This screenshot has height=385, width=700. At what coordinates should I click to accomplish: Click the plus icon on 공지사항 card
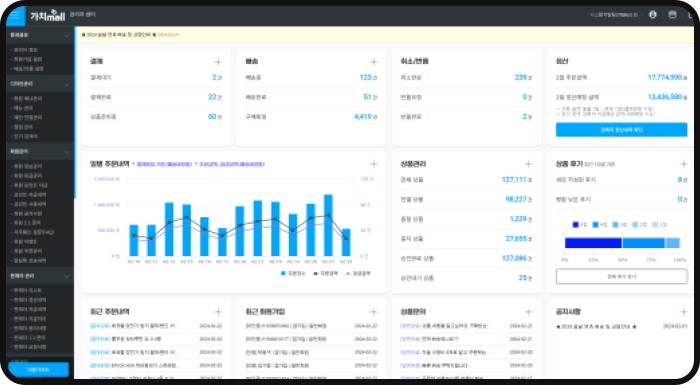click(683, 312)
